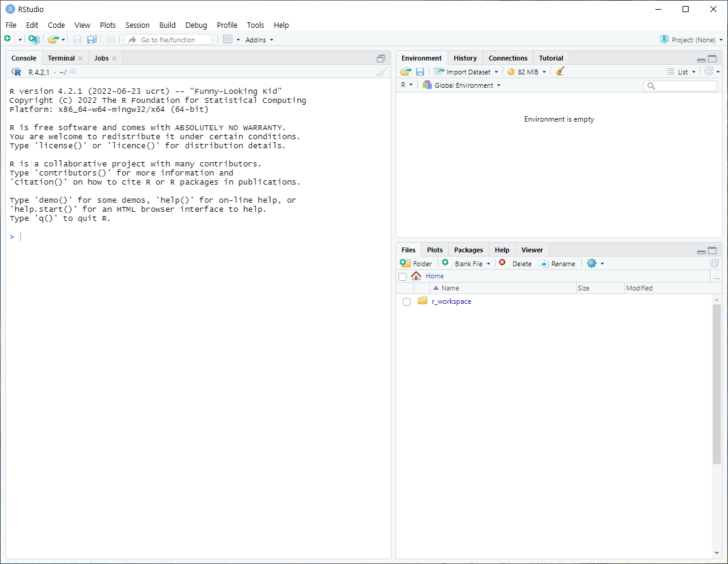Click the Save workspace icon in Environment
728x564 pixels.
coord(420,71)
